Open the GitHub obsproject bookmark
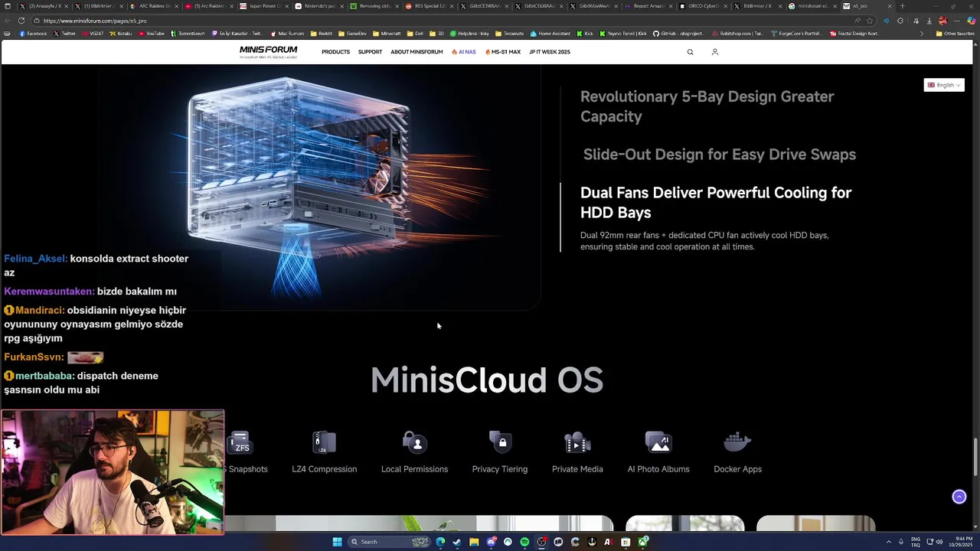This screenshot has width=980, height=551. [678, 34]
